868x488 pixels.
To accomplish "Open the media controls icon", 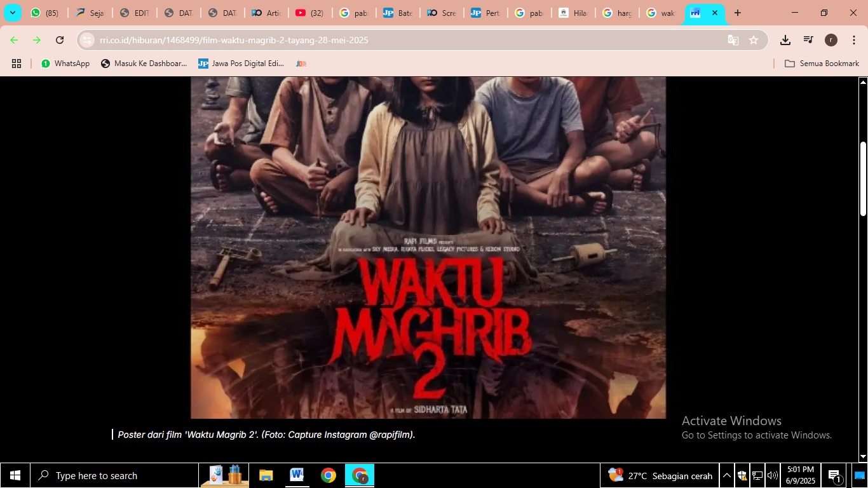I will [808, 40].
